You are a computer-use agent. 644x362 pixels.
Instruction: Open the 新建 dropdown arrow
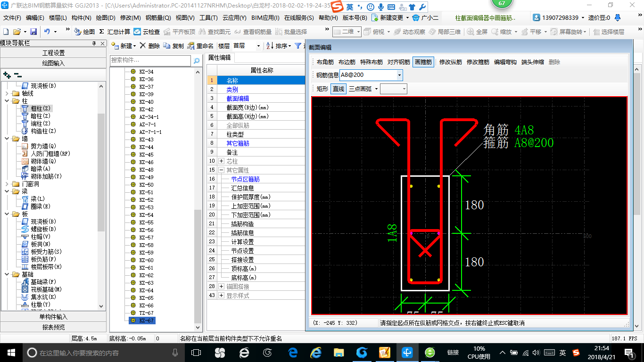point(134,46)
